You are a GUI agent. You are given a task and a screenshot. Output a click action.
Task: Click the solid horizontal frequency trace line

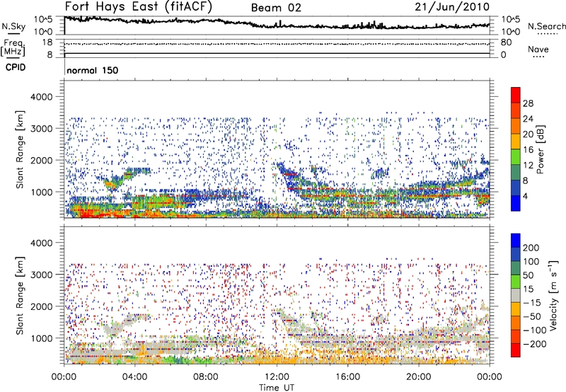click(277, 53)
